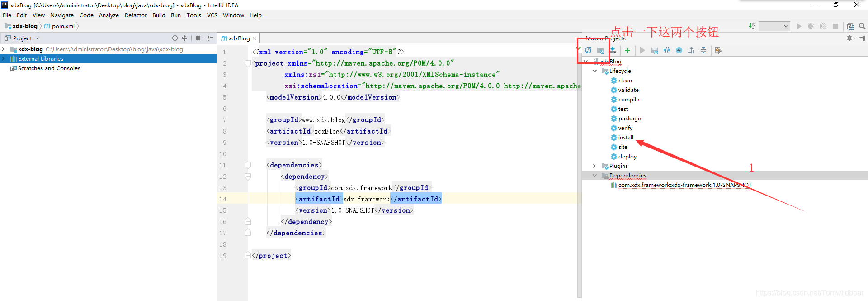Screen dimensions: 868x301
Task: Toggle fold marker at line 19
Action: [x=248, y=256]
